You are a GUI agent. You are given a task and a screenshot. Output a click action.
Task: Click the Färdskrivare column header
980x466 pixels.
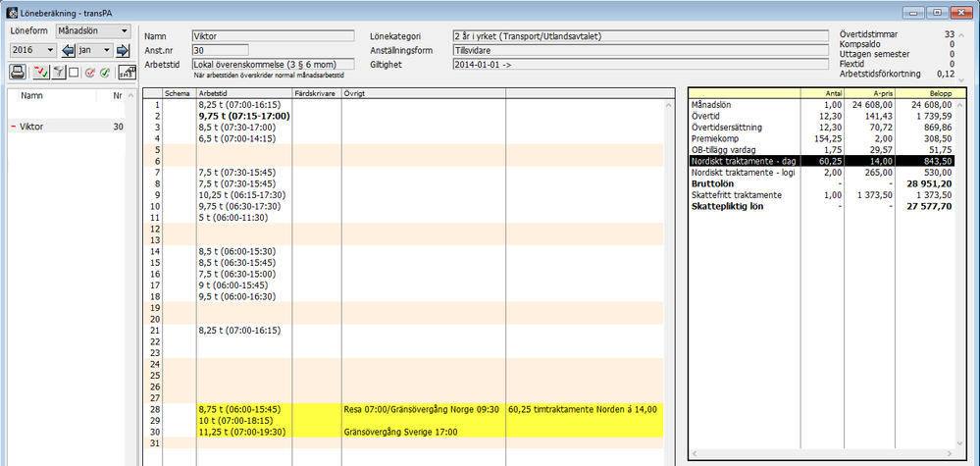316,93
